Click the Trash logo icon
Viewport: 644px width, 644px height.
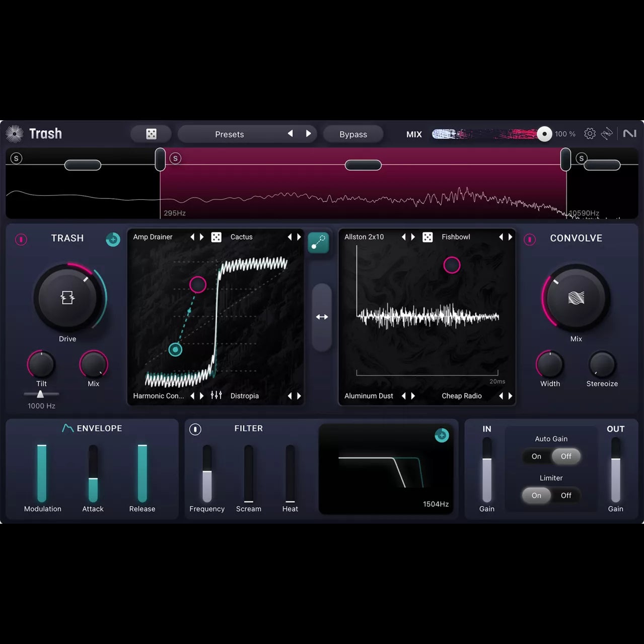click(15, 133)
